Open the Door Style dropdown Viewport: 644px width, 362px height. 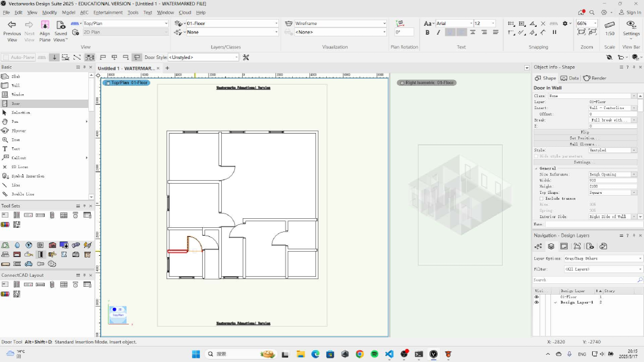203,57
